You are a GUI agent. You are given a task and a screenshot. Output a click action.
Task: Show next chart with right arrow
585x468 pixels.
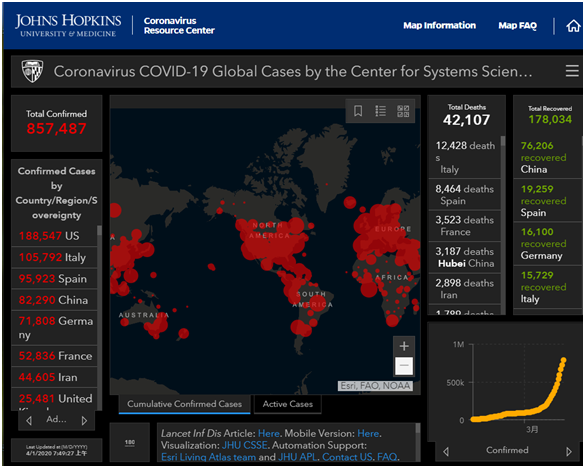[569, 452]
